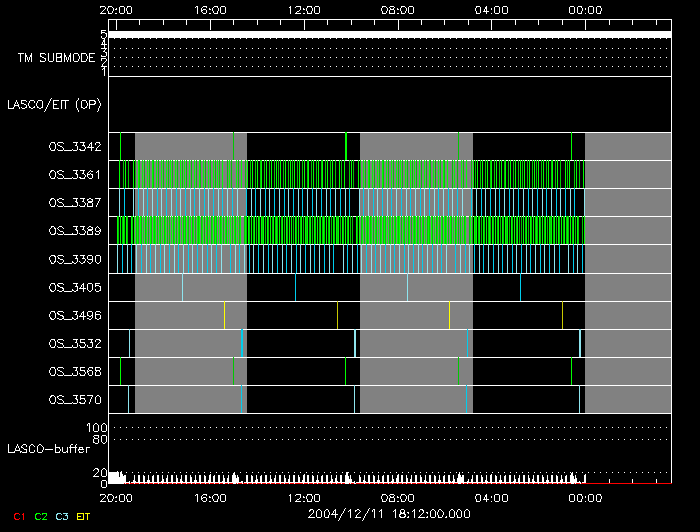Click the rightmost yellow marker in OS_3496 row

click(x=562, y=315)
